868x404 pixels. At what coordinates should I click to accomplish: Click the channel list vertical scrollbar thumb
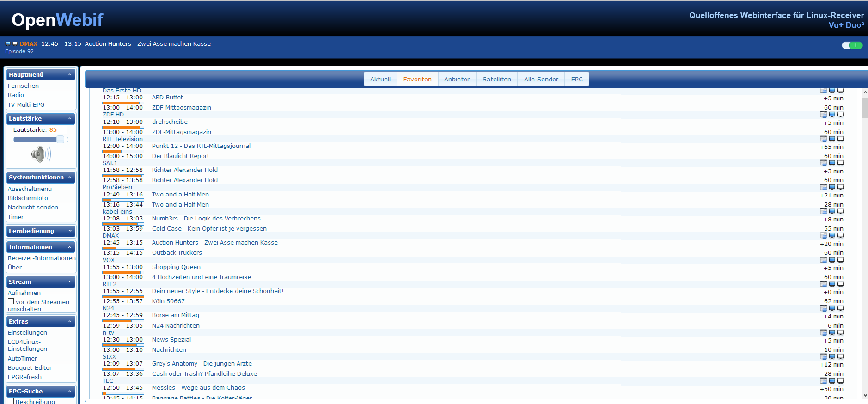pos(865,108)
